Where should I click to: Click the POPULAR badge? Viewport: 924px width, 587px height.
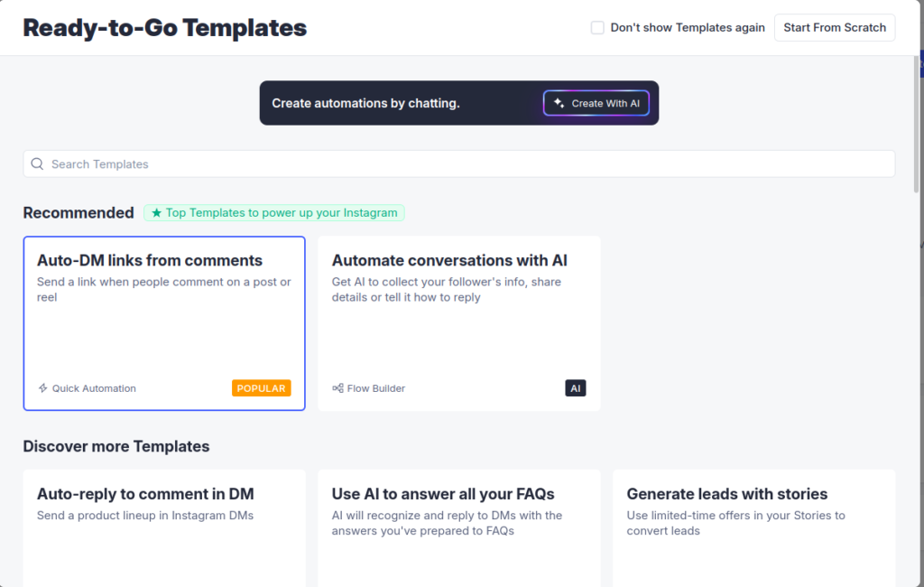[261, 388]
